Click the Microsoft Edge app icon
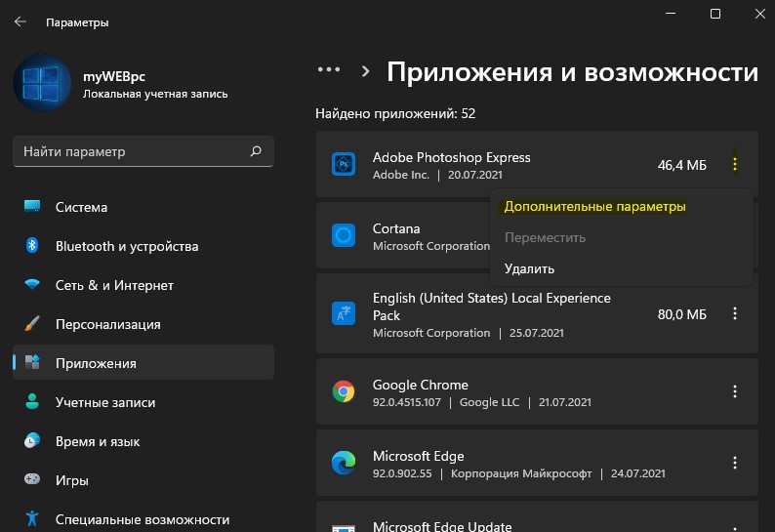 click(x=344, y=463)
